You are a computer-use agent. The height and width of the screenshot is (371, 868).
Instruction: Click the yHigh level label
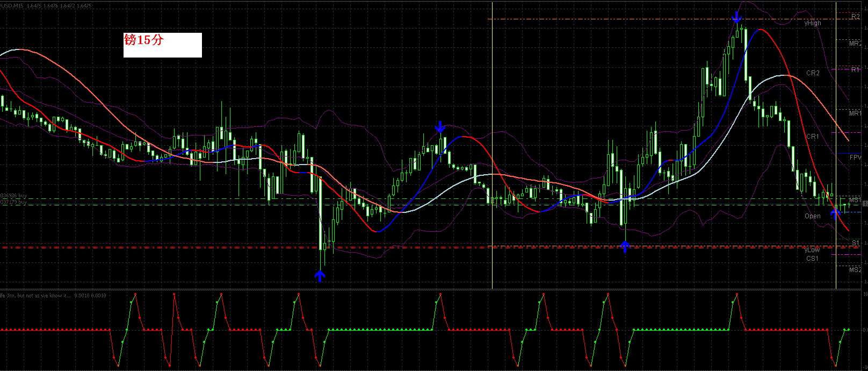(x=812, y=23)
